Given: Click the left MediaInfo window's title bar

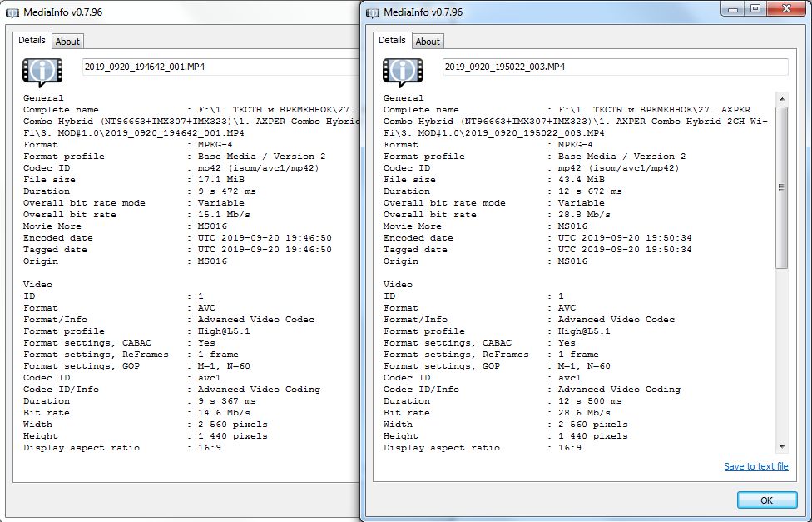Looking at the screenshot, I should [208, 13].
